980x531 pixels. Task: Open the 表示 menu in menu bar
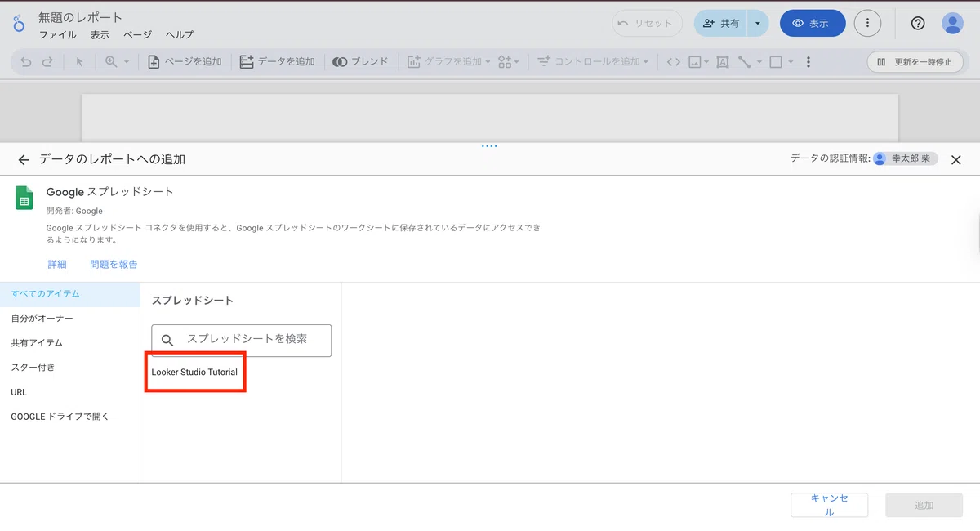[x=100, y=35]
